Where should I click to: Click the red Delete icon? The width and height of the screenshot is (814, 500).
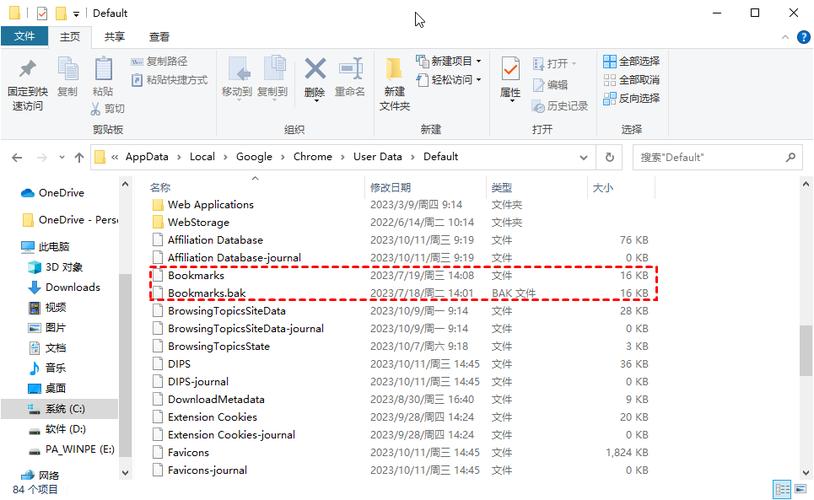[315, 69]
